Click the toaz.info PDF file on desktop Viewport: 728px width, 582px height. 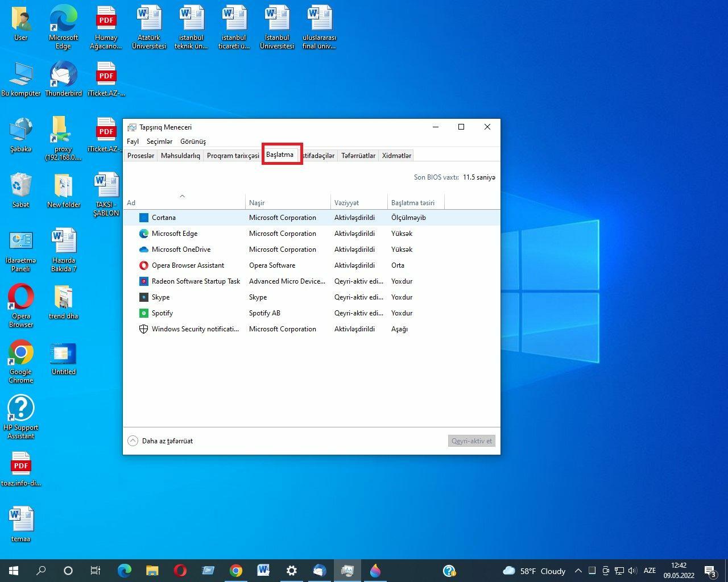point(21,468)
